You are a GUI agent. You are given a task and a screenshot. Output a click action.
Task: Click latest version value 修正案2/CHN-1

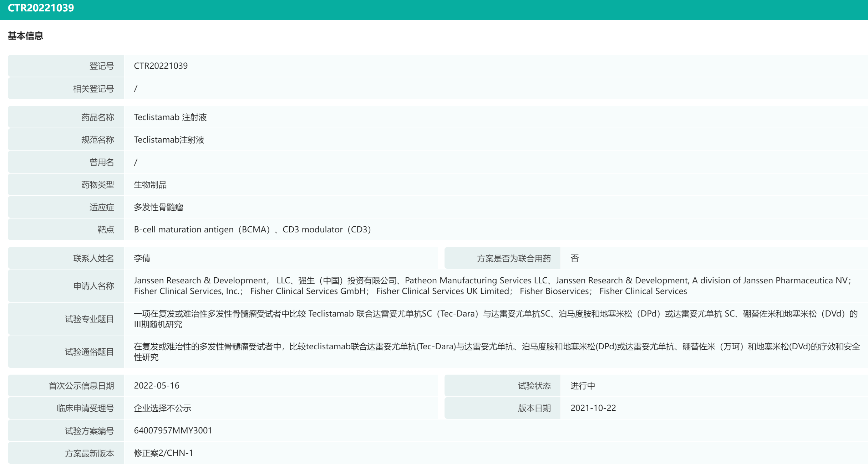pos(163,453)
